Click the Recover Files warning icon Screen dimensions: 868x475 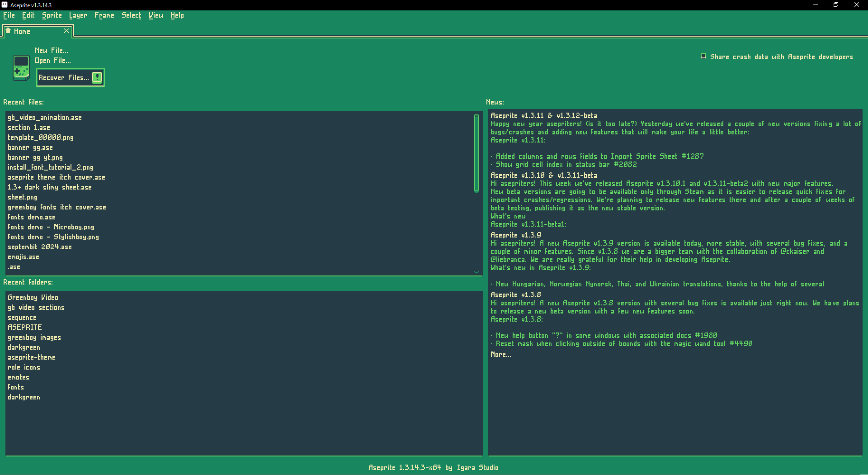97,77
